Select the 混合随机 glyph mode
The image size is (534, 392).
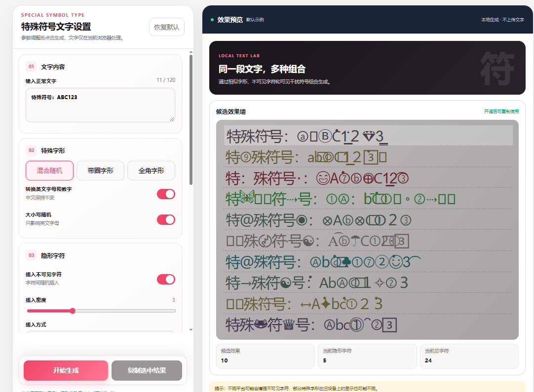tap(49, 171)
